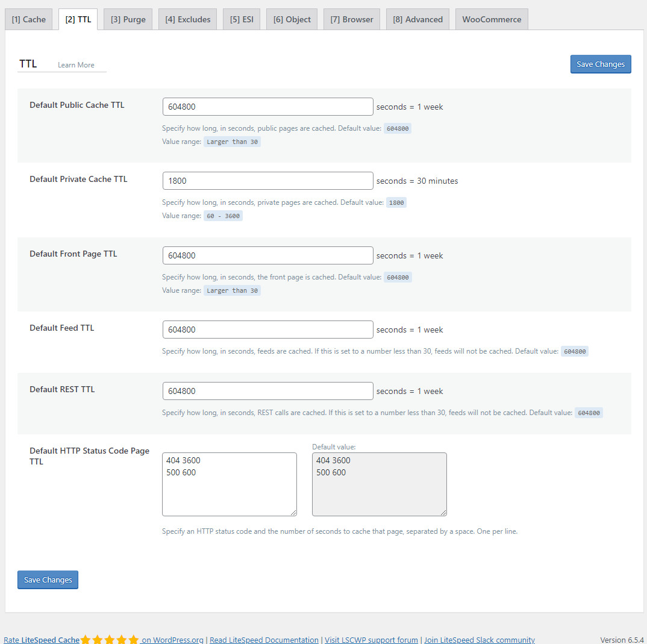Open the WooCommerce settings tab

coord(492,19)
